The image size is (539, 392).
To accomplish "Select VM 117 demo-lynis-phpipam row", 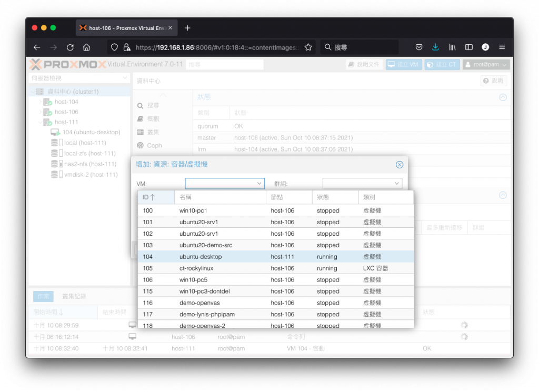I will coord(276,314).
